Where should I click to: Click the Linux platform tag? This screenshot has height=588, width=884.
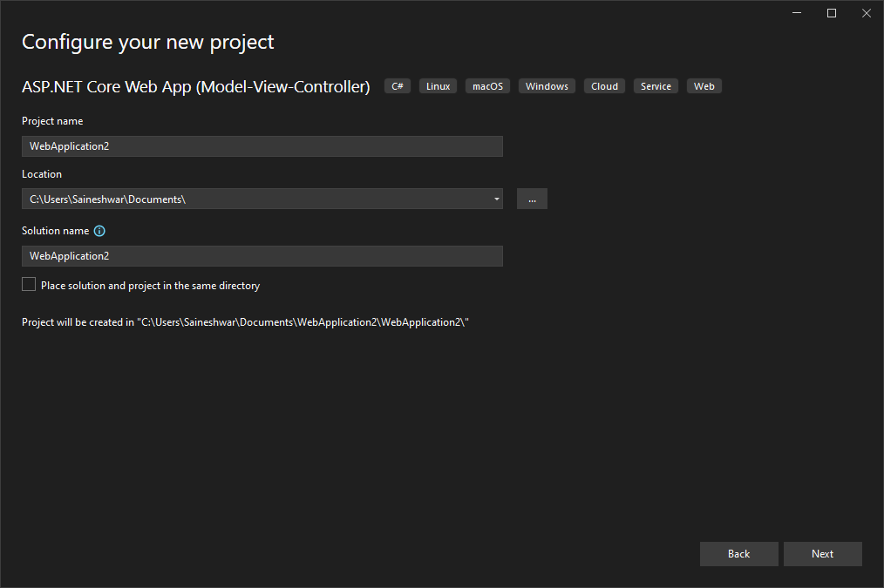coord(438,85)
